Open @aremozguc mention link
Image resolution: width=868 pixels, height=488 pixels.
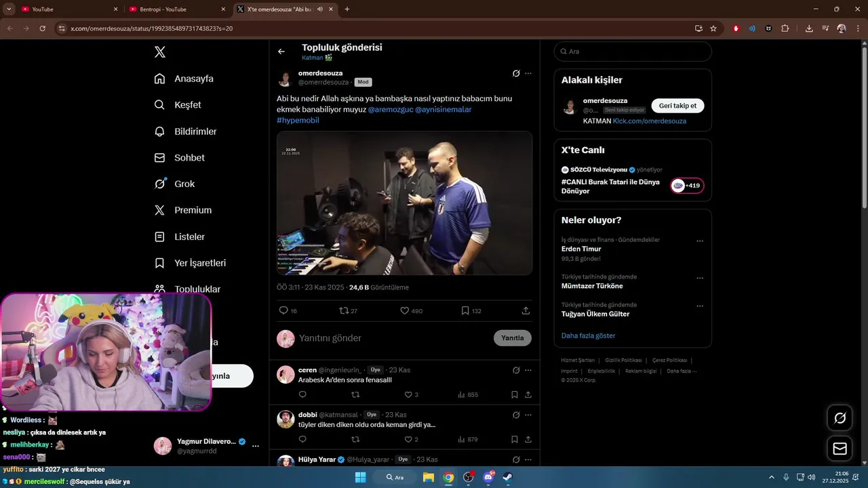coord(391,109)
